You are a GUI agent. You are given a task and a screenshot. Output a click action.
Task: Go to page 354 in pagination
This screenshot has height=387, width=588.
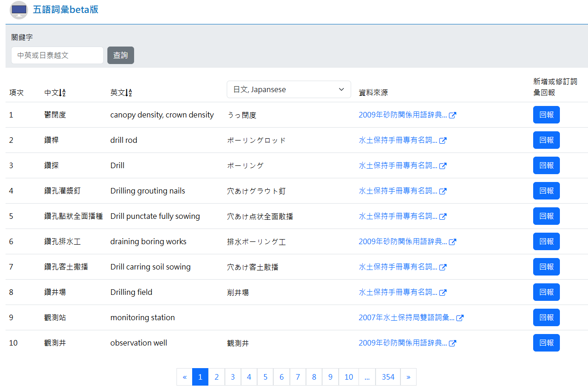[x=388, y=377]
